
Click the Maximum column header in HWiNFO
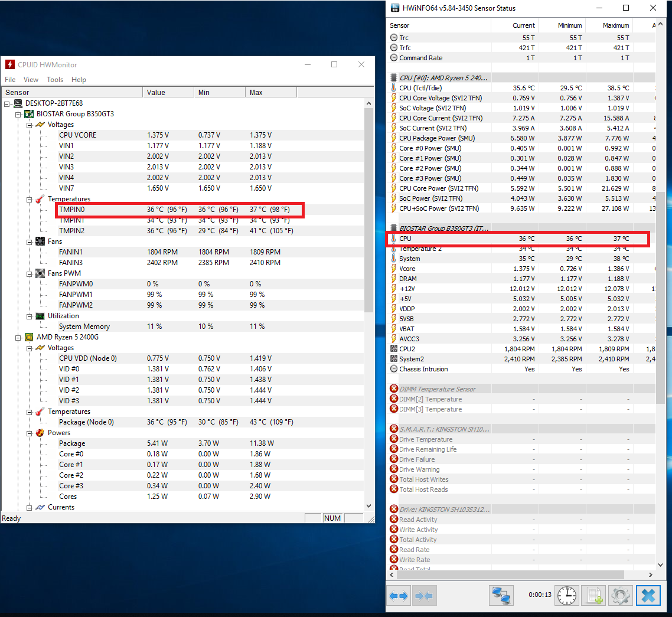[x=616, y=25]
